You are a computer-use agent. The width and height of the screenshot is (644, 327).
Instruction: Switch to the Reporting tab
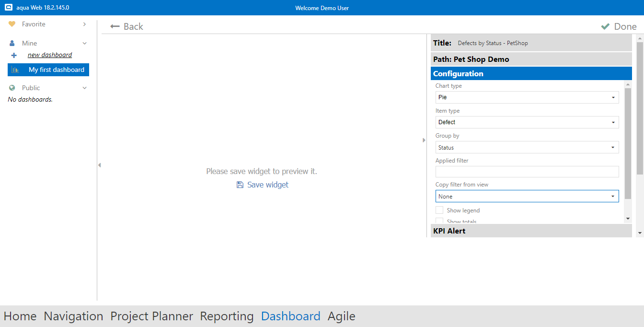click(227, 316)
